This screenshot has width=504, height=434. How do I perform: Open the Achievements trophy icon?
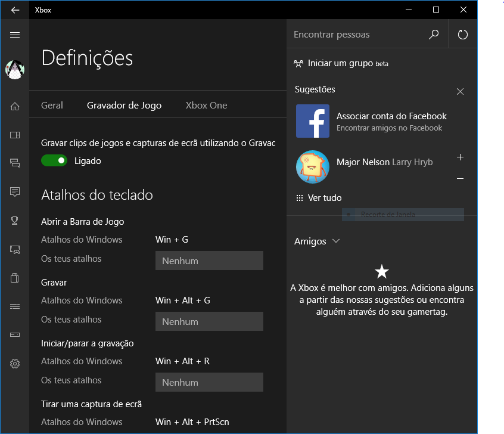pos(15,221)
